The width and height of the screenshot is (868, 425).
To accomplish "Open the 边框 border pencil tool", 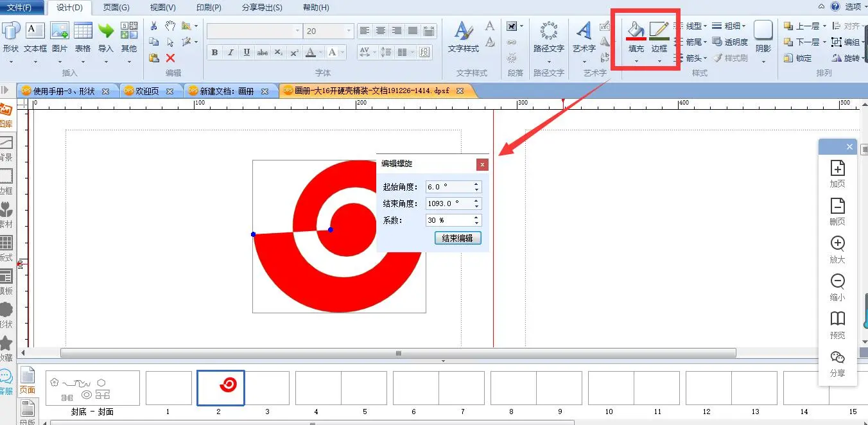I will pos(659,37).
